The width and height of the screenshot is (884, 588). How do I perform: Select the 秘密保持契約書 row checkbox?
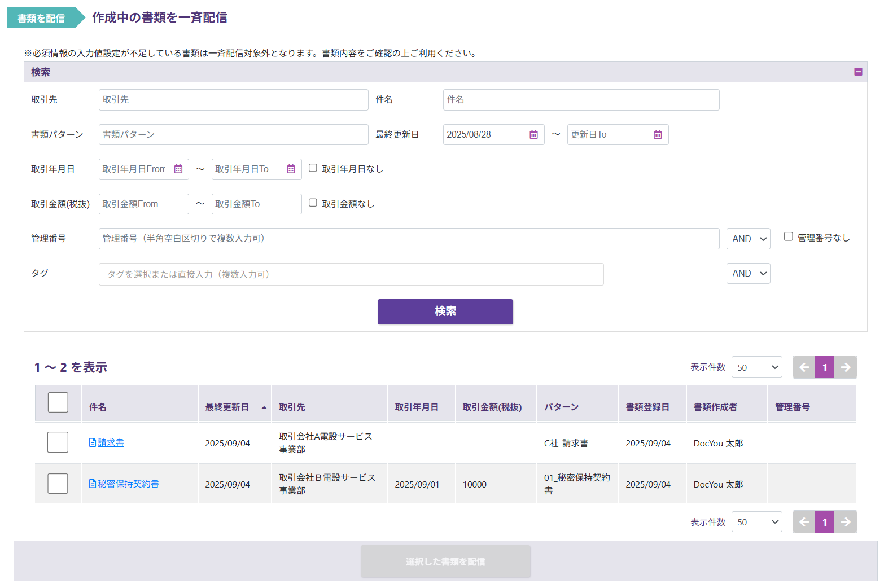(x=58, y=484)
